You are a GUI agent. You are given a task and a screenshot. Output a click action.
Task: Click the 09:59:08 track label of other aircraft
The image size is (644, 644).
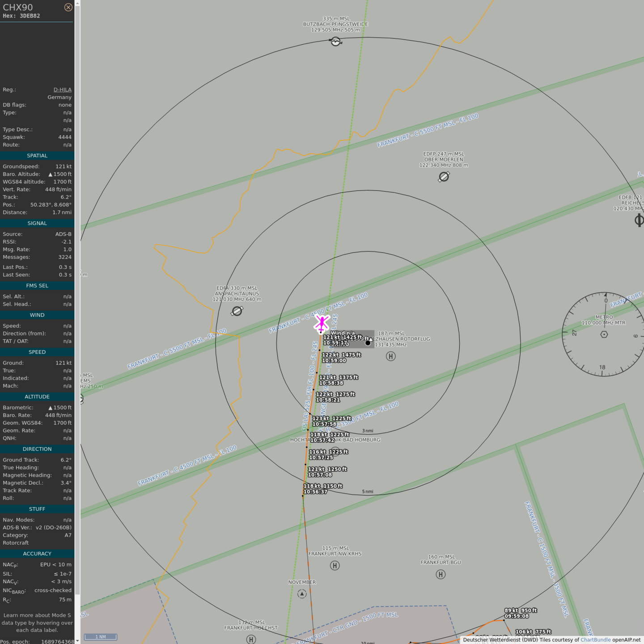(x=517, y=616)
